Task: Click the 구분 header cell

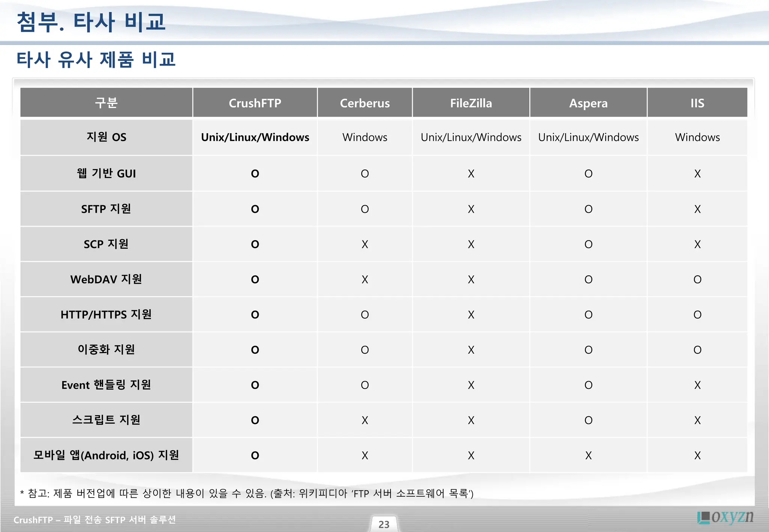Action: click(x=106, y=103)
